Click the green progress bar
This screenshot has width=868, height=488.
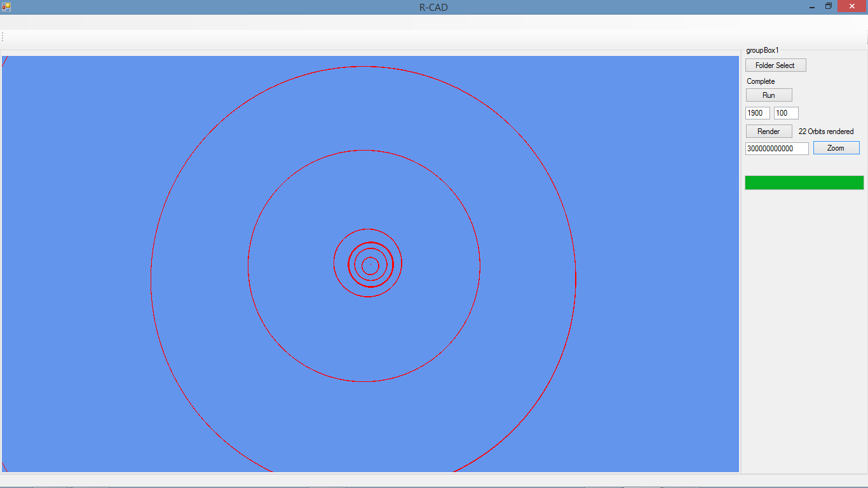coord(804,183)
